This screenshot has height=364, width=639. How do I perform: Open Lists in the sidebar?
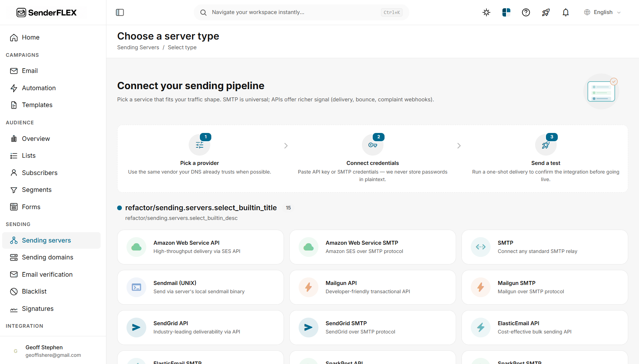(51, 156)
